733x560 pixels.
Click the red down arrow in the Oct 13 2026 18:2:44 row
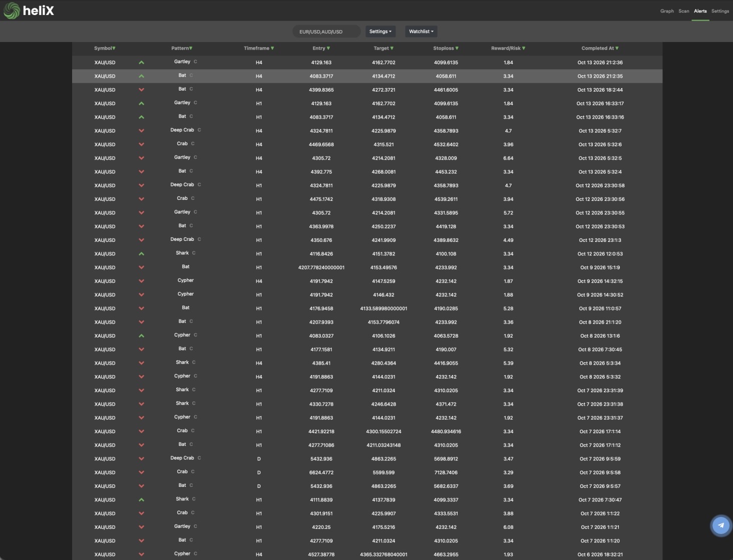coord(141,90)
